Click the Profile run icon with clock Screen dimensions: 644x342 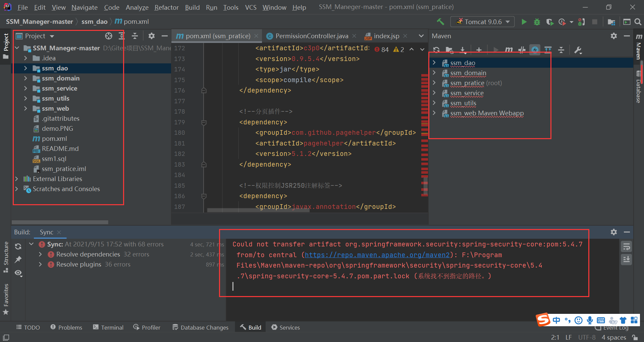click(x=562, y=22)
